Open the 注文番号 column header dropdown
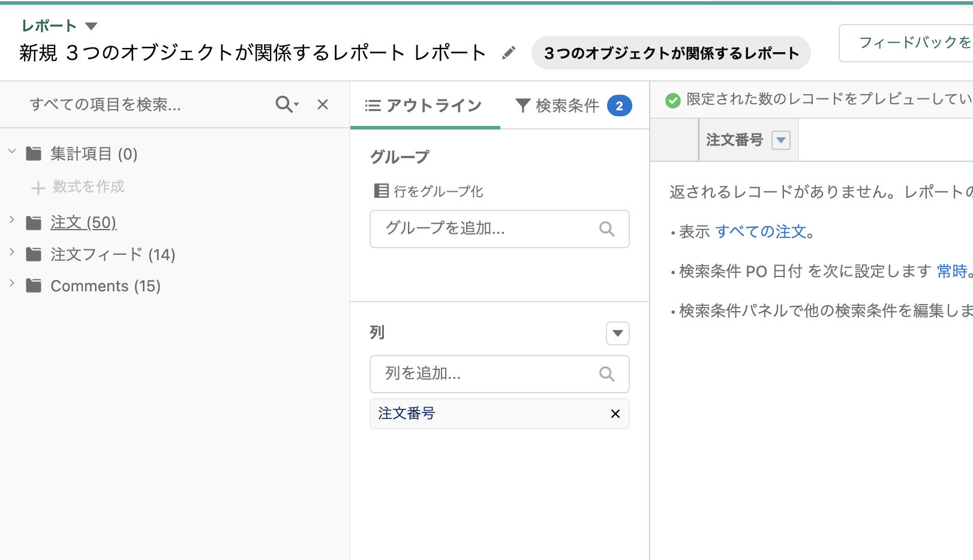 click(781, 140)
